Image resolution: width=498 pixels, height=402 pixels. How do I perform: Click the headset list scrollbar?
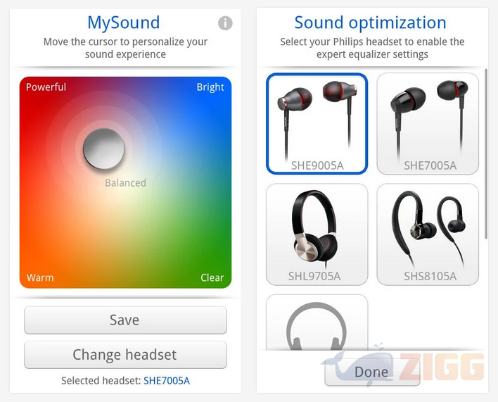click(486, 154)
